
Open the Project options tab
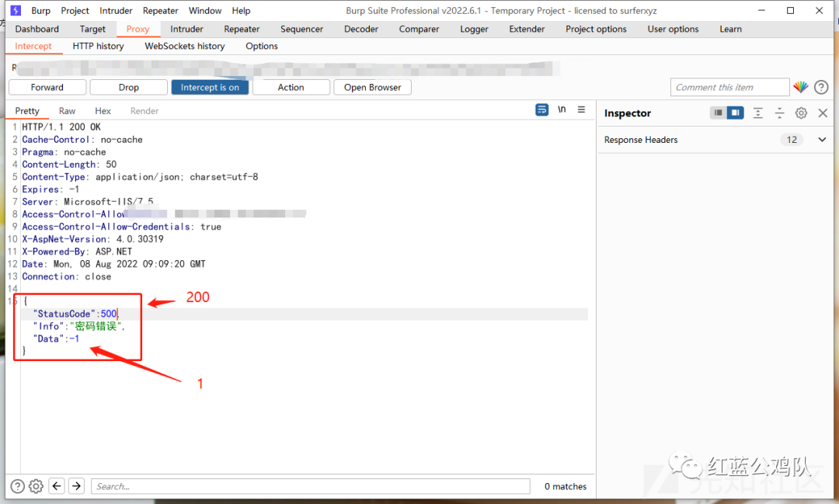pos(596,29)
